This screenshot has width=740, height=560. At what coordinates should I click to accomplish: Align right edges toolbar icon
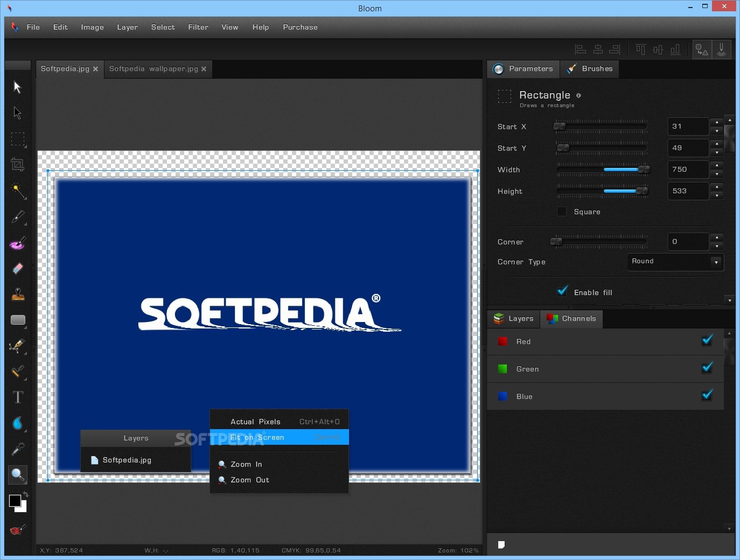click(x=615, y=50)
